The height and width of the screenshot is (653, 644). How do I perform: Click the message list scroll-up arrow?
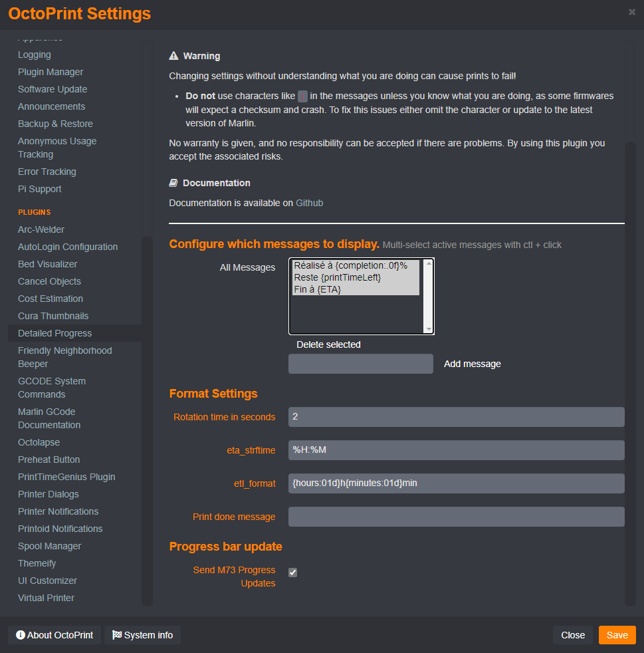point(429,263)
